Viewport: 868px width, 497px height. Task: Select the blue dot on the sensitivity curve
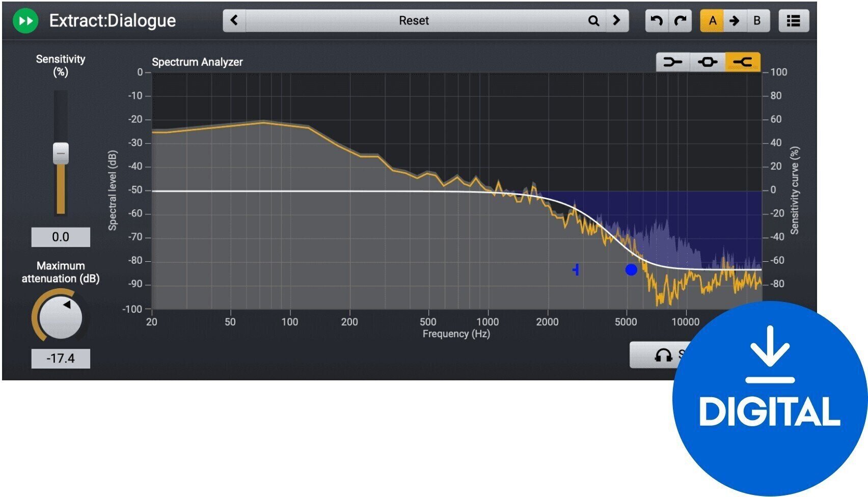[x=632, y=269]
